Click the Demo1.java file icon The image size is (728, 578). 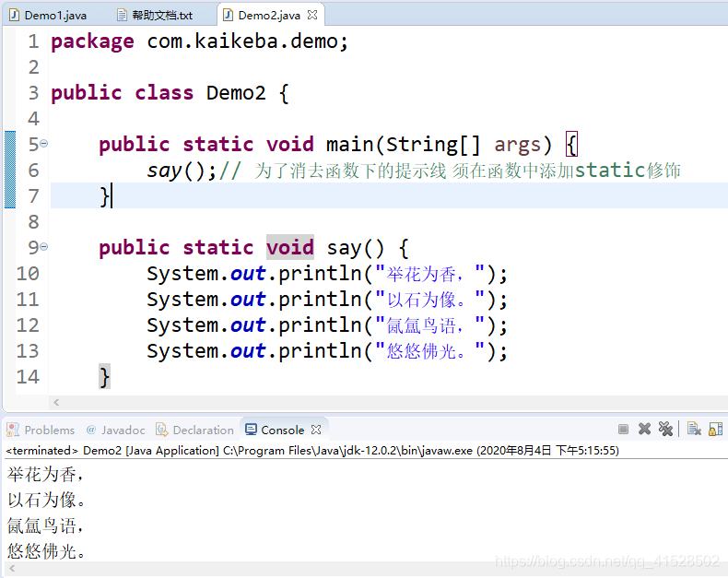(15, 16)
